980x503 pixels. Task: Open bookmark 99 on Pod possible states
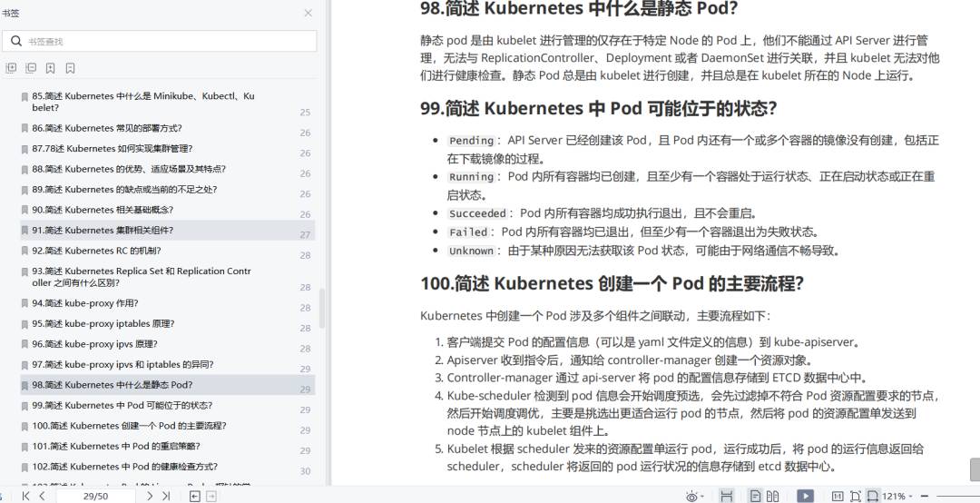pos(168,406)
